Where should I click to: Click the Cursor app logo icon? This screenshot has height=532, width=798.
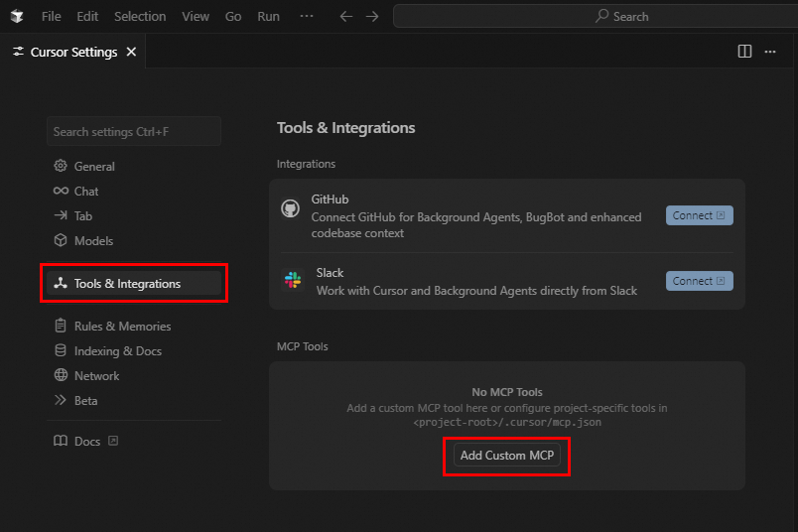pos(17,17)
